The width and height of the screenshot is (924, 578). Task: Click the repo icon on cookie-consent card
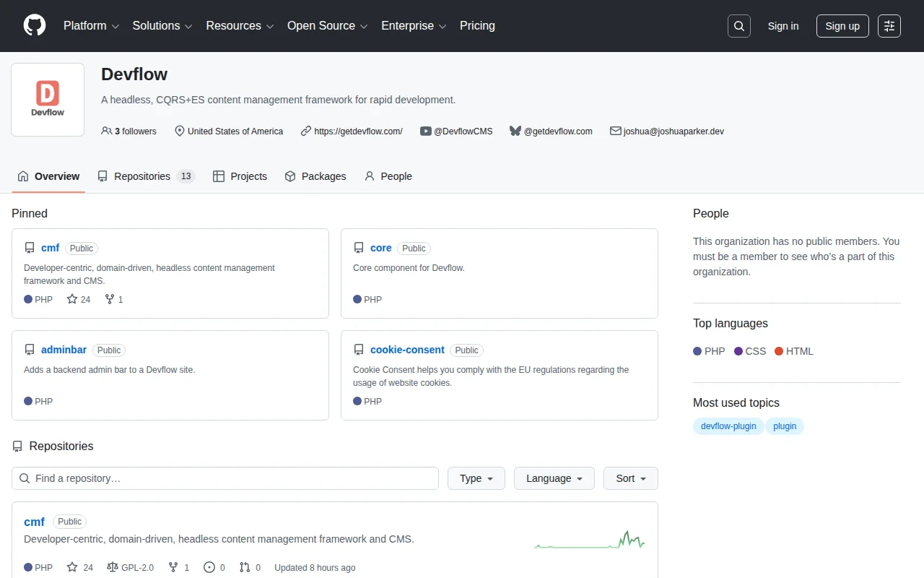click(x=359, y=350)
